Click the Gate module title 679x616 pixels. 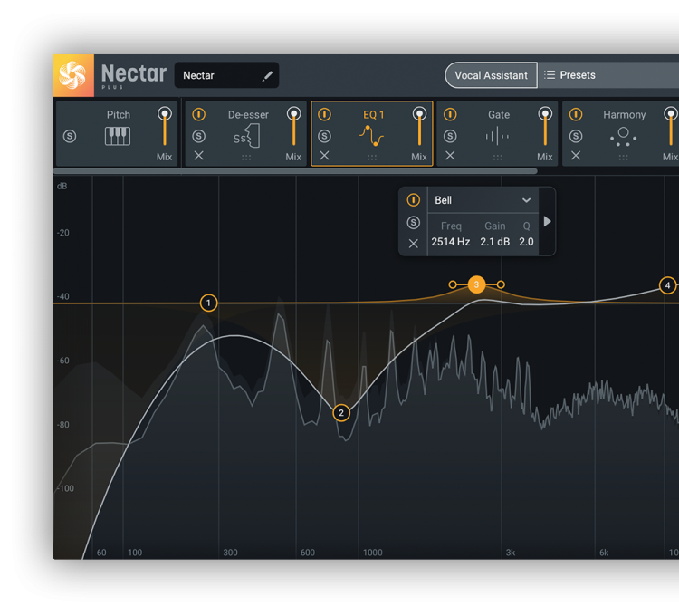click(499, 114)
